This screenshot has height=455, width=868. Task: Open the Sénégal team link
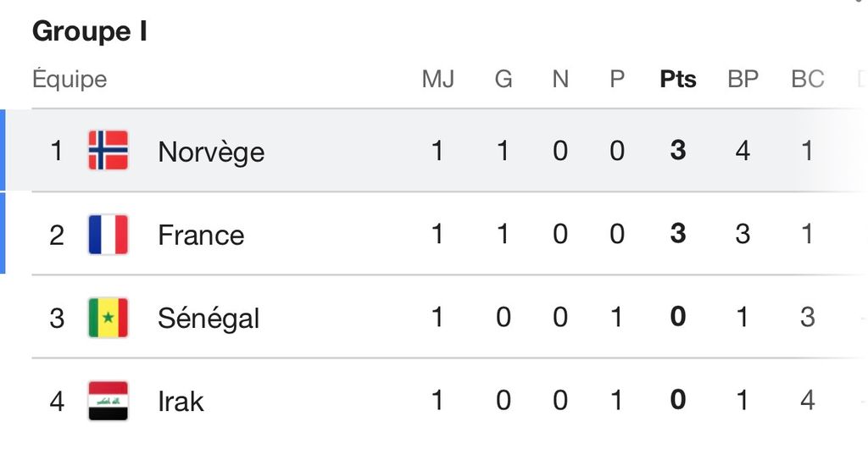click(209, 318)
